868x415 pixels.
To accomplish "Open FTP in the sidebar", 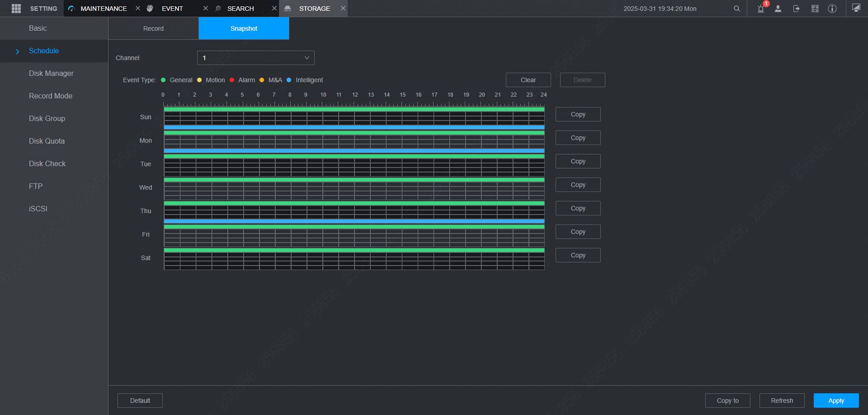I will [54, 187].
